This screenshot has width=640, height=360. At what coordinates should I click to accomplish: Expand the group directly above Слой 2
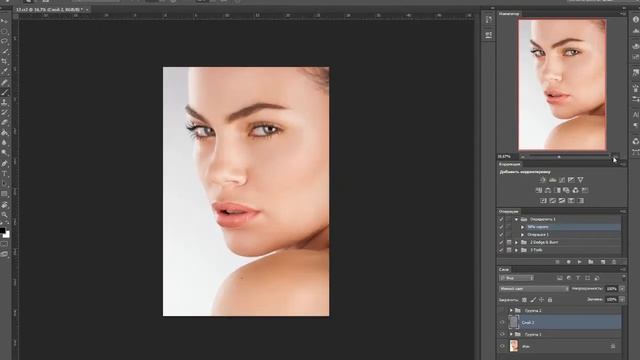click(511, 311)
